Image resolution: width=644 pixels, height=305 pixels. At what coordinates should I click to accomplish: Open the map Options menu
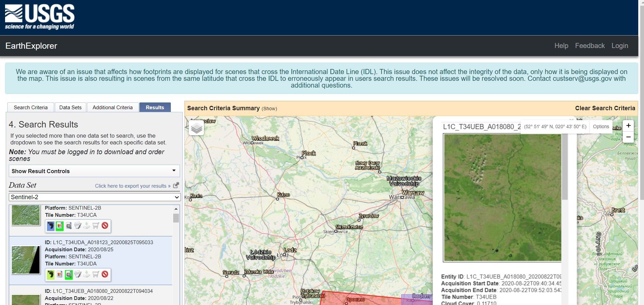(601, 126)
